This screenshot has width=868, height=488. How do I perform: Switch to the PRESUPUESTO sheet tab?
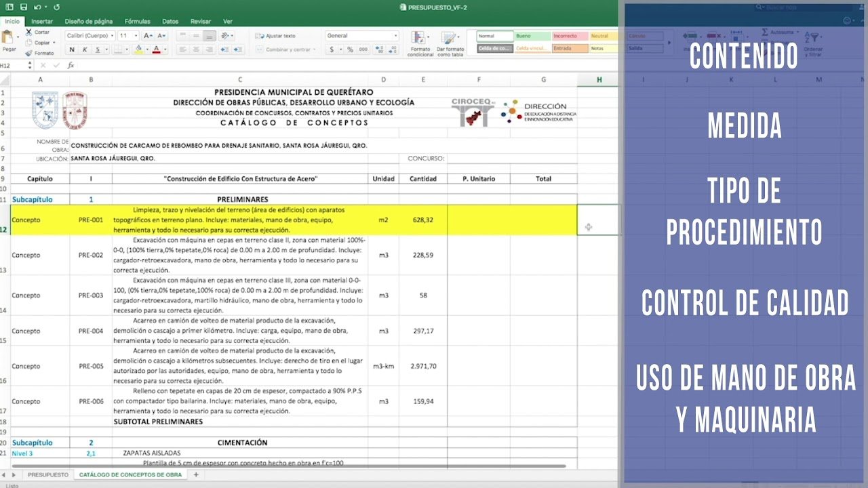48,474
